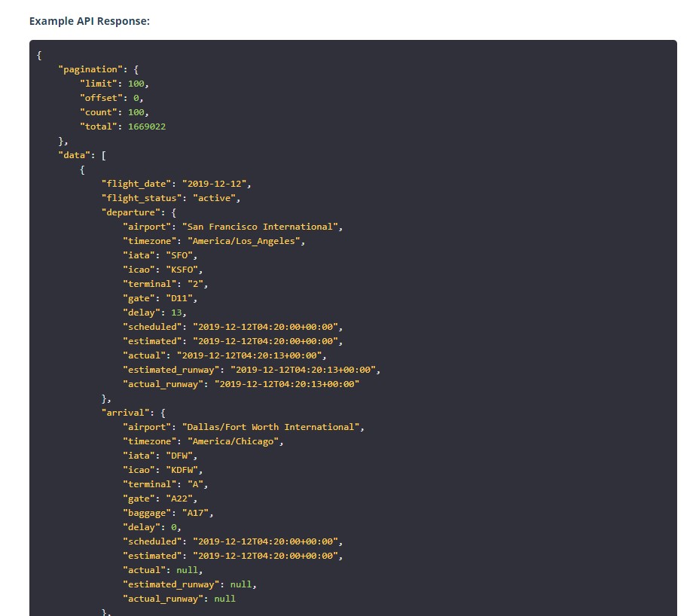This screenshot has height=616, width=699.
Task: Select the departure gate value "D11"
Action: click(x=177, y=298)
